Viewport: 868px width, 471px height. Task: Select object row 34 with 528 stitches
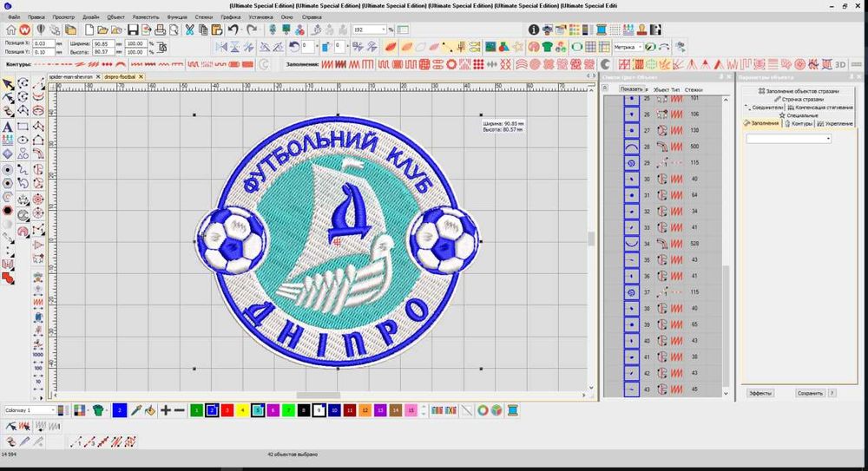coord(662,244)
